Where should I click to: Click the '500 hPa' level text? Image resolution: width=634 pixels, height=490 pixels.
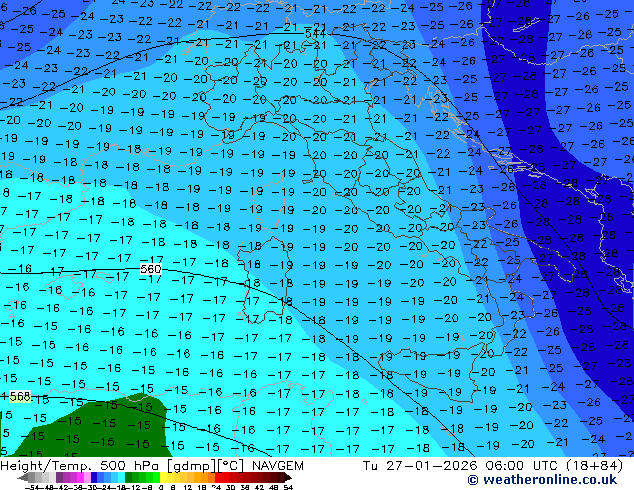(x=129, y=466)
